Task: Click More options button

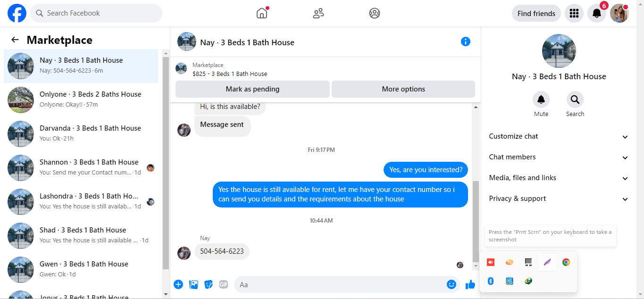Action: [403, 89]
